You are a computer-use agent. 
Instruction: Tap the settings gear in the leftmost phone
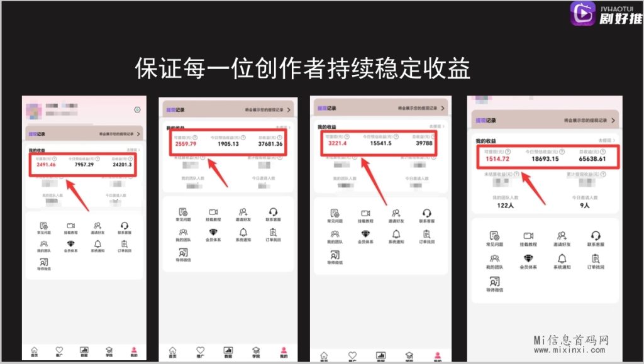(x=137, y=110)
